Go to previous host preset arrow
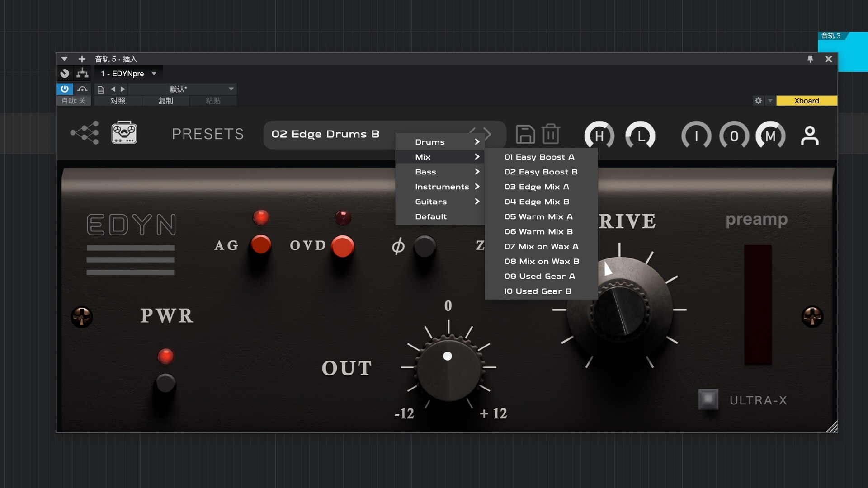Viewport: 868px width, 488px height. pyautogui.click(x=113, y=89)
